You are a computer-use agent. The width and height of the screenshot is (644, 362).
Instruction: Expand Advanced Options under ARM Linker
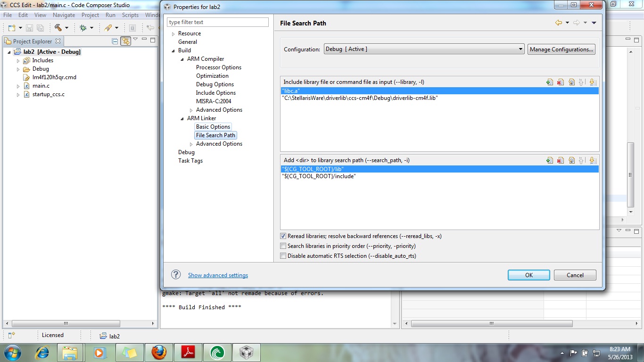(191, 144)
